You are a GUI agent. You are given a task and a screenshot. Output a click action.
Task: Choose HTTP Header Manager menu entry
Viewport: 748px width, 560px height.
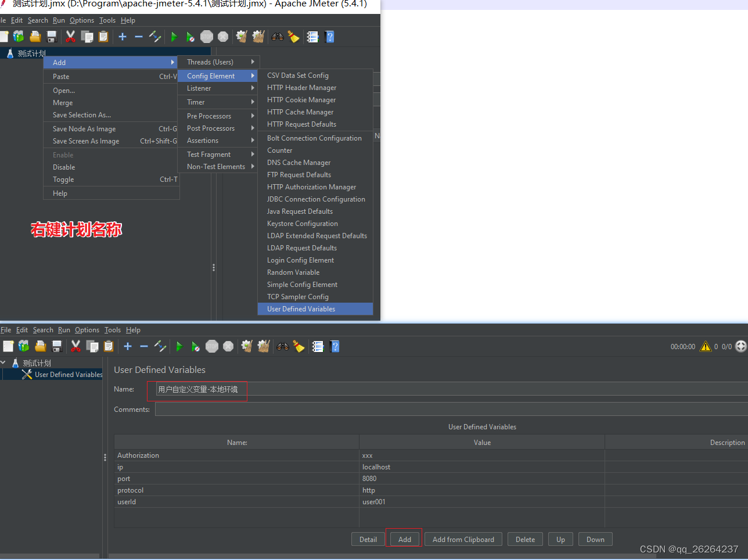point(315,88)
